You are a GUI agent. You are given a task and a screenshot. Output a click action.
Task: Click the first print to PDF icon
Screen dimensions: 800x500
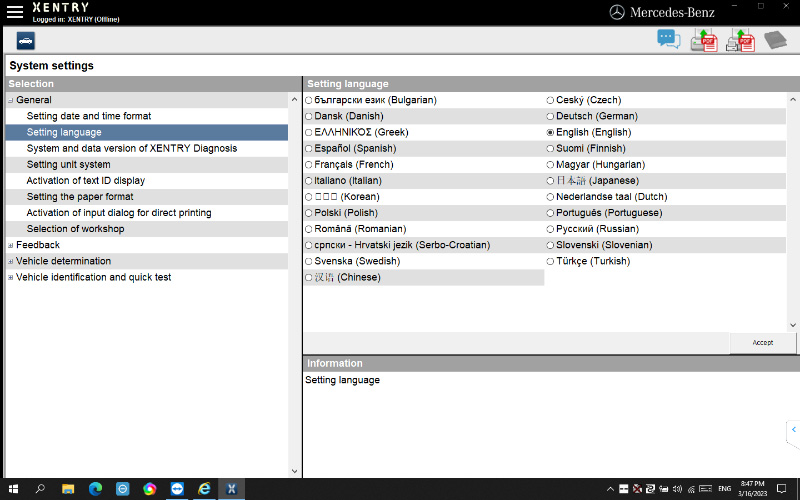(704, 40)
